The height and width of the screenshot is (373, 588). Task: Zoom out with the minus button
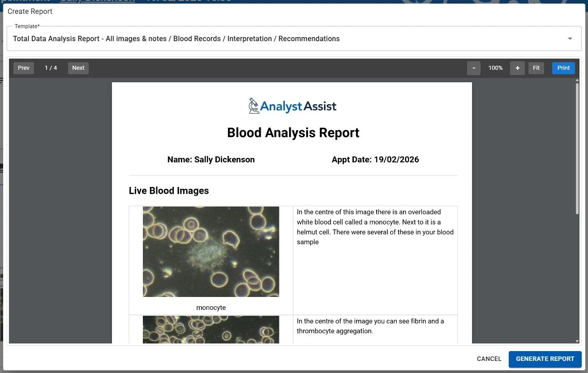(474, 68)
